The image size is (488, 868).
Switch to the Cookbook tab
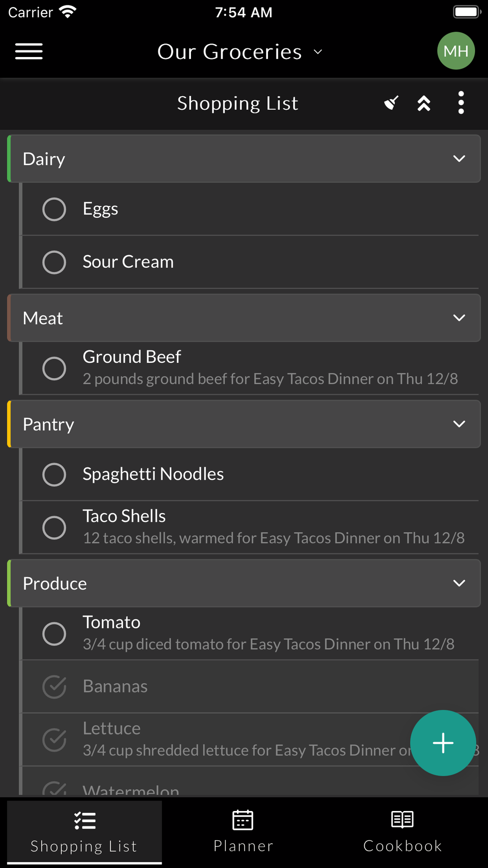click(x=402, y=832)
